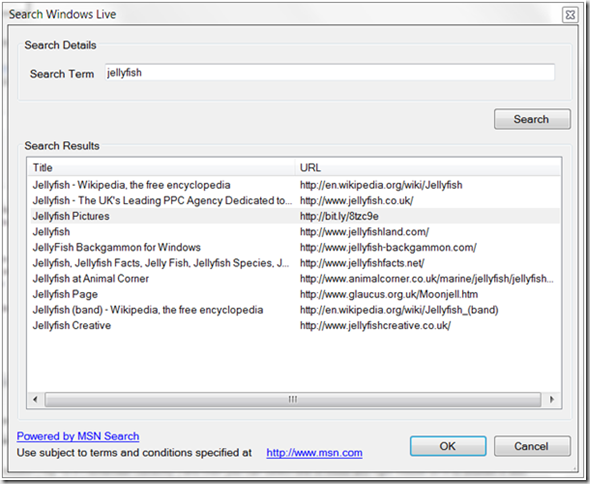Select Jellyfish (band) Wikipedia result
This screenshot has height=484, width=590.
[294, 310]
